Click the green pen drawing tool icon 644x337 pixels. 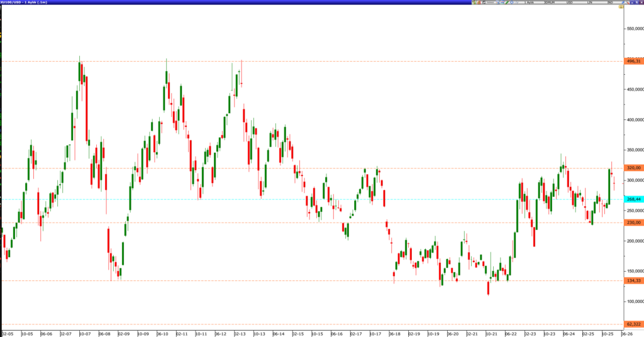click(507, 3)
